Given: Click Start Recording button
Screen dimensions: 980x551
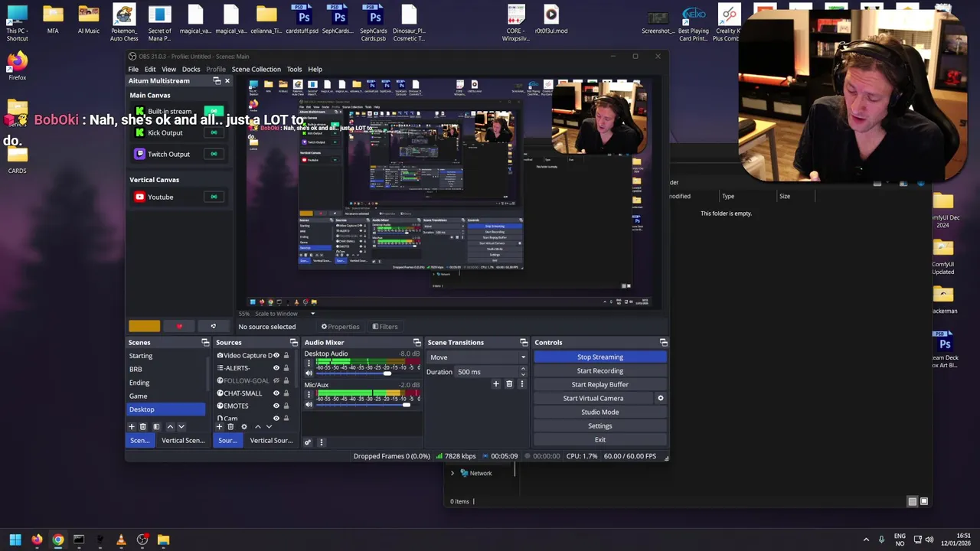Looking at the screenshot, I should pos(600,370).
